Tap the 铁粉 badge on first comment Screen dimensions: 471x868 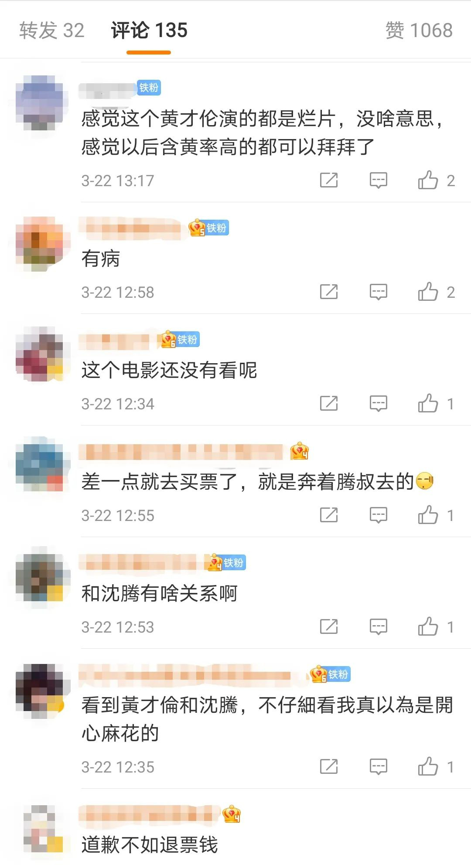(149, 88)
